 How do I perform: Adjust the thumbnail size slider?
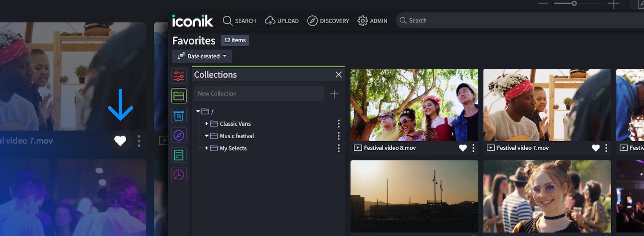[x=574, y=3]
